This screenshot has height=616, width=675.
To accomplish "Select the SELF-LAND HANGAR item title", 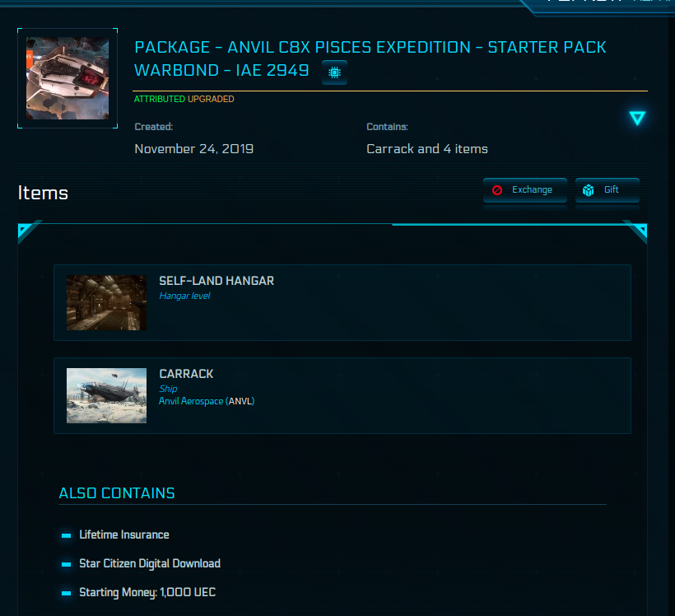I will [x=216, y=281].
